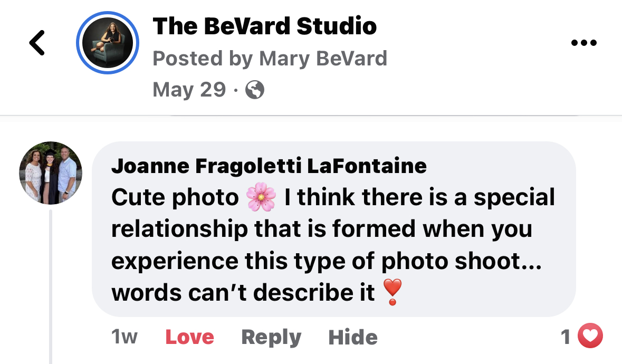The image size is (622, 364).
Task: Click the globe public audience icon
Action: (x=255, y=90)
